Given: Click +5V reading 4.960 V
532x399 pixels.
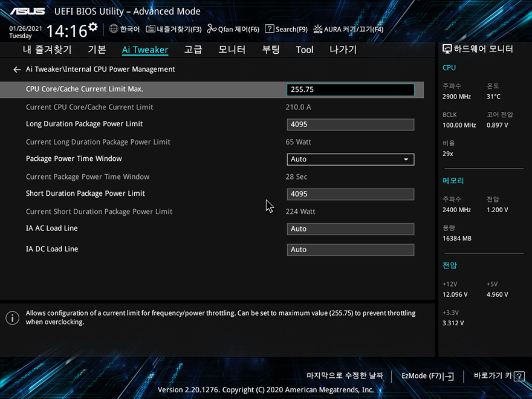Looking at the screenshot, I should pos(497,294).
